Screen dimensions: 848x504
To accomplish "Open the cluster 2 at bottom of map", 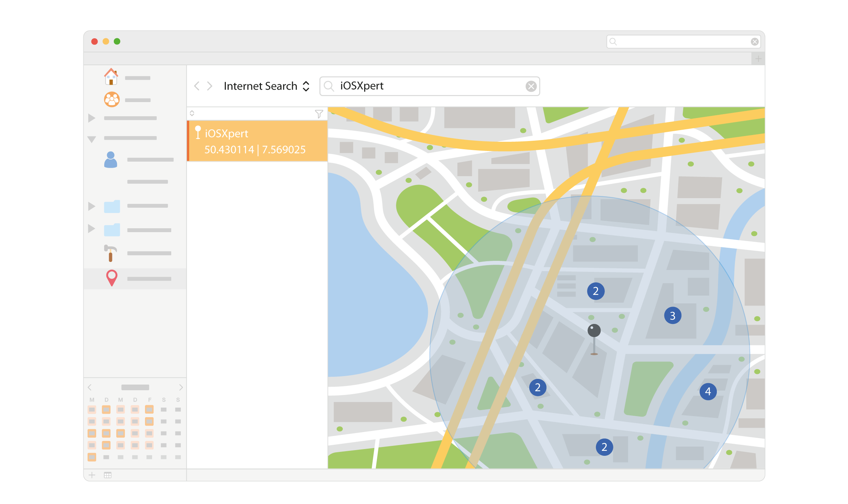I will coord(604,447).
